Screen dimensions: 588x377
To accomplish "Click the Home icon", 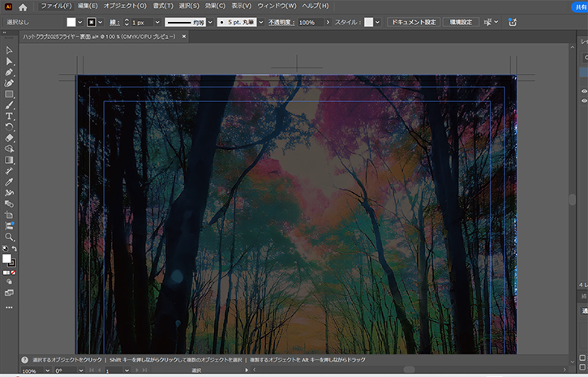I will click(23, 6).
